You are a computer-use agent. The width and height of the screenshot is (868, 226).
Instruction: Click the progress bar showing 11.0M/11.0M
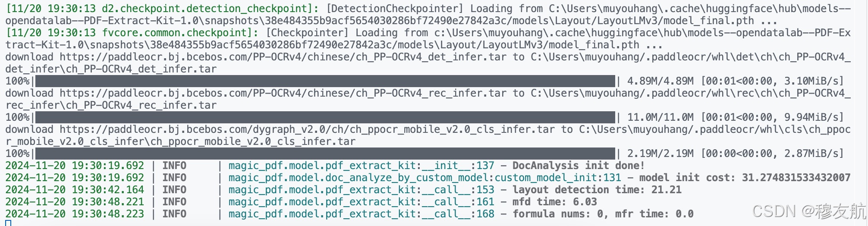pyautogui.click(x=325, y=117)
